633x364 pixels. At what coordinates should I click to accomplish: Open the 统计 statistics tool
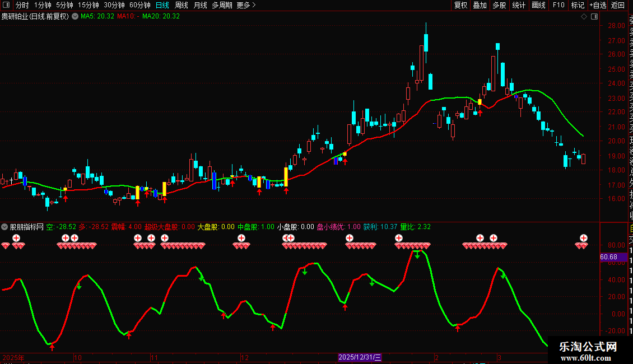click(x=519, y=5)
